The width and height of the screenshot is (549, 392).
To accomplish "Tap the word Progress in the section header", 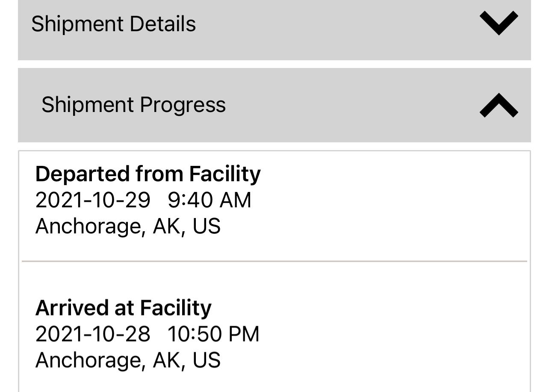I will [x=183, y=105].
